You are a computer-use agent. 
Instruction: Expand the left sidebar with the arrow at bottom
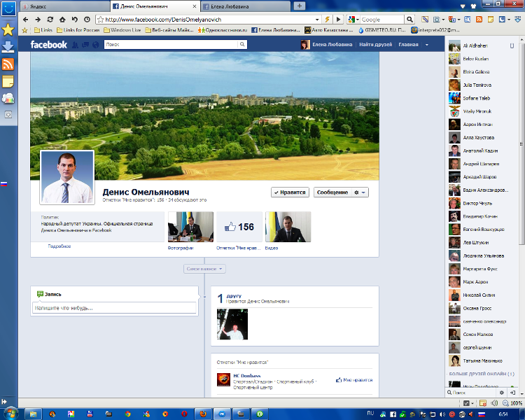pos(4,401)
